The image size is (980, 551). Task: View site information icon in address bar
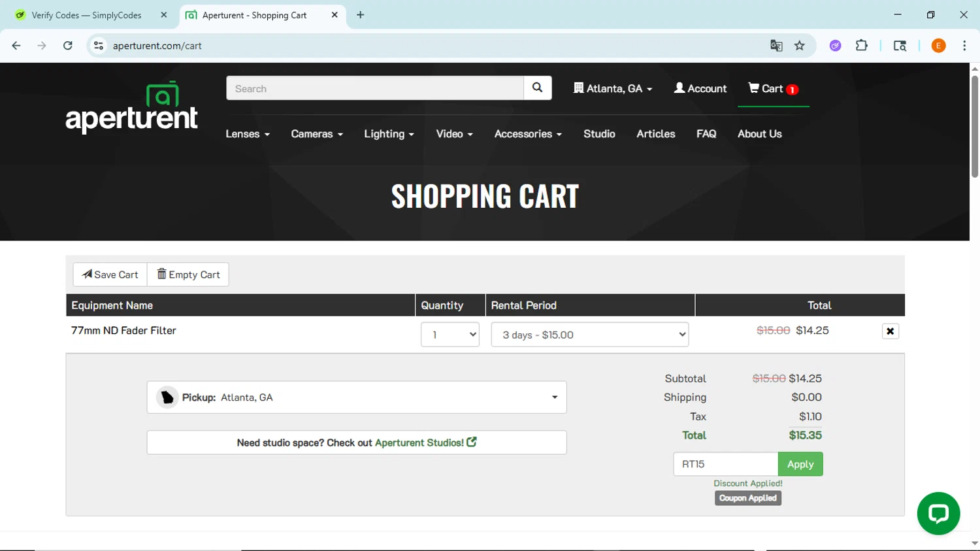click(99, 46)
